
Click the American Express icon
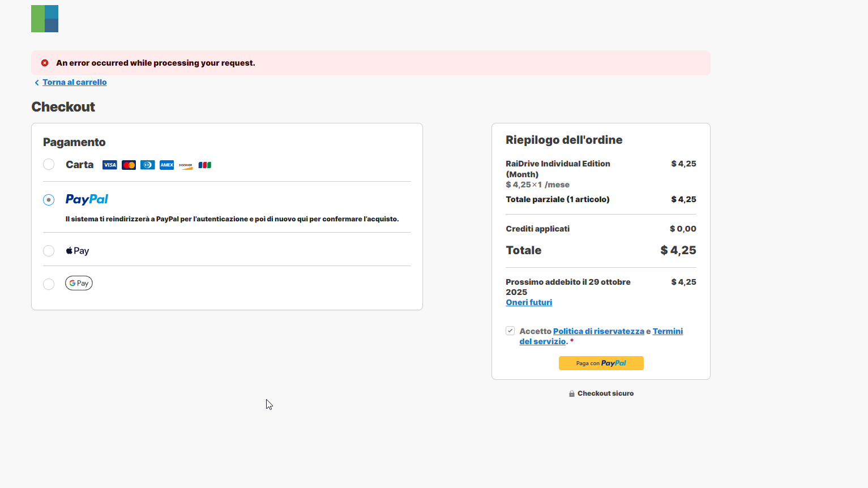pyautogui.click(x=166, y=165)
